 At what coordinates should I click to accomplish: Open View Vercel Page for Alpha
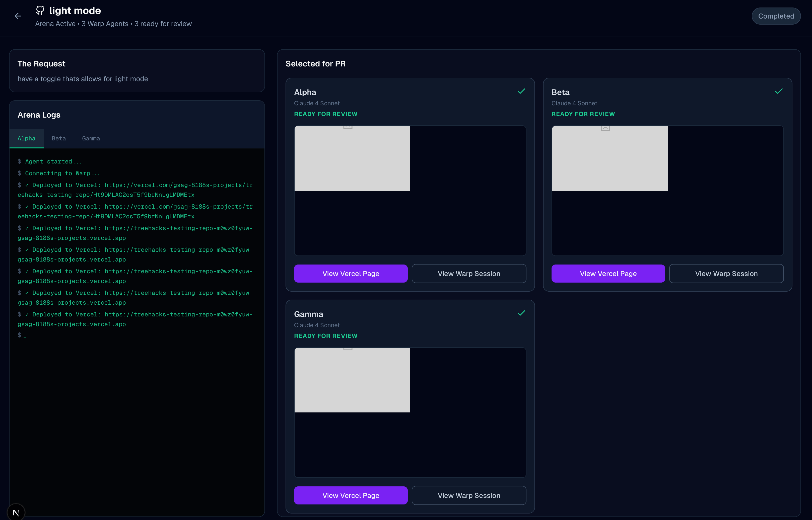click(350, 274)
